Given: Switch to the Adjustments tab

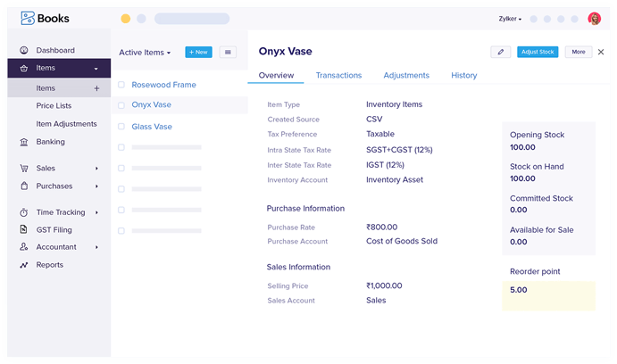Looking at the screenshot, I should (x=406, y=75).
